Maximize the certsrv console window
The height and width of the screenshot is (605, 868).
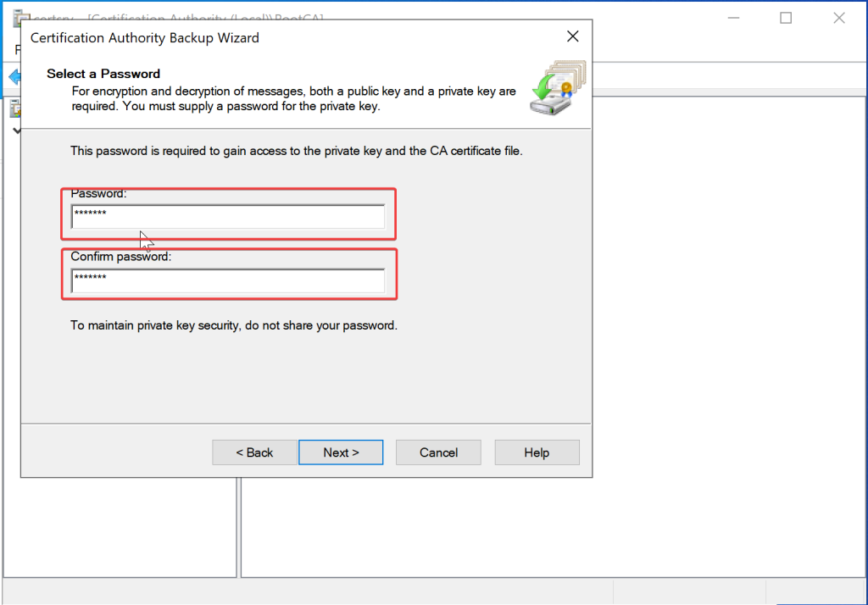tap(785, 18)
